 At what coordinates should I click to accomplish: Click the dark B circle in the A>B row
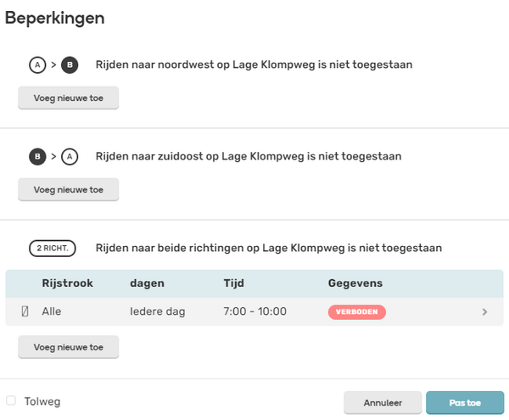(x=70, y=65)
